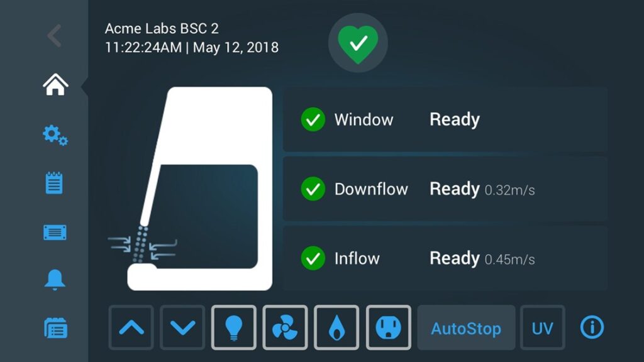Click the info circle icon
This screenshot has width=644, height=362.
(x=592, y=327)
